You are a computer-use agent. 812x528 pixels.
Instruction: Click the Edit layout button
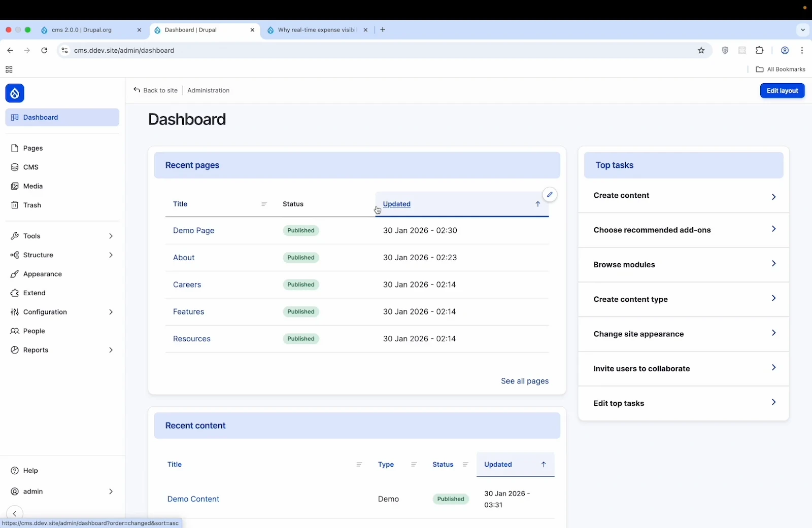point(782,91)
